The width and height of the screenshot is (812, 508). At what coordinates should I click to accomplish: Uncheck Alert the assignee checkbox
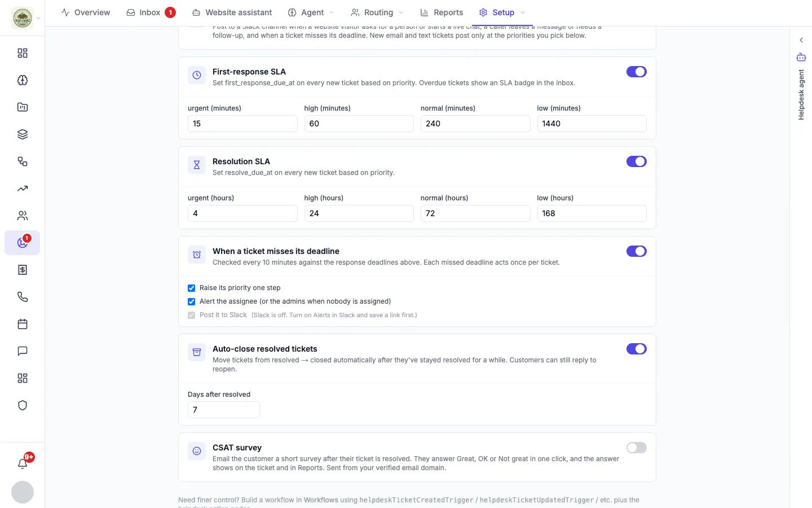point(192,301)
